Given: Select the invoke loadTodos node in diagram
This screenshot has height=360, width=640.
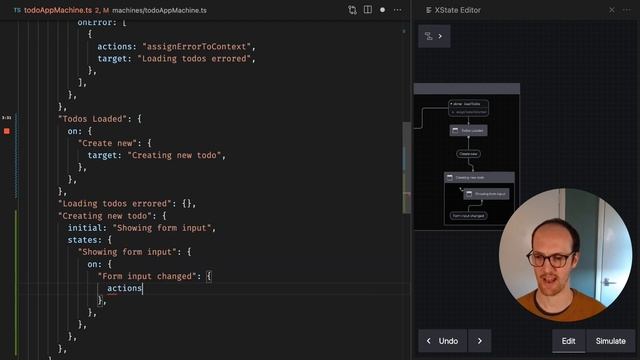Looking at the screenshot, I should click(468, 108).
